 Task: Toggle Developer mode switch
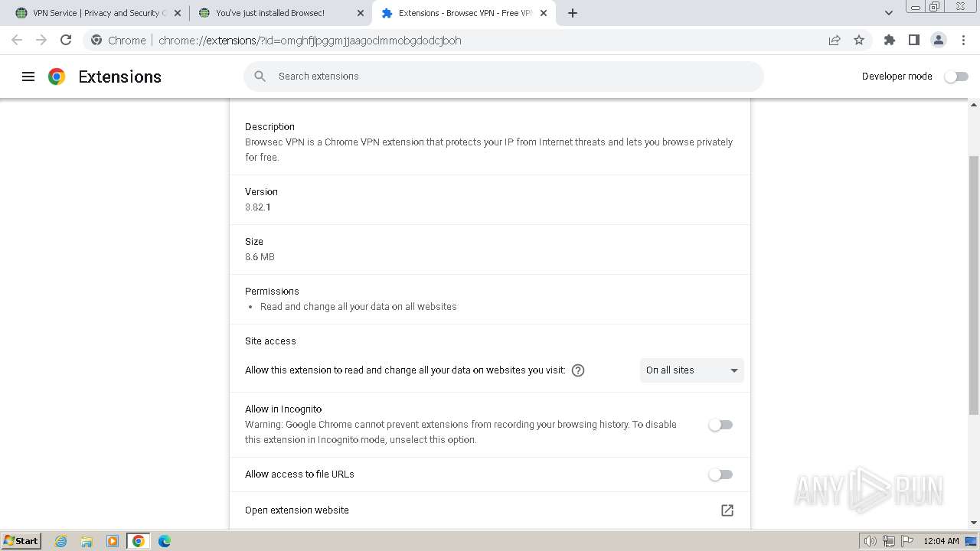[x=956, y=77]
